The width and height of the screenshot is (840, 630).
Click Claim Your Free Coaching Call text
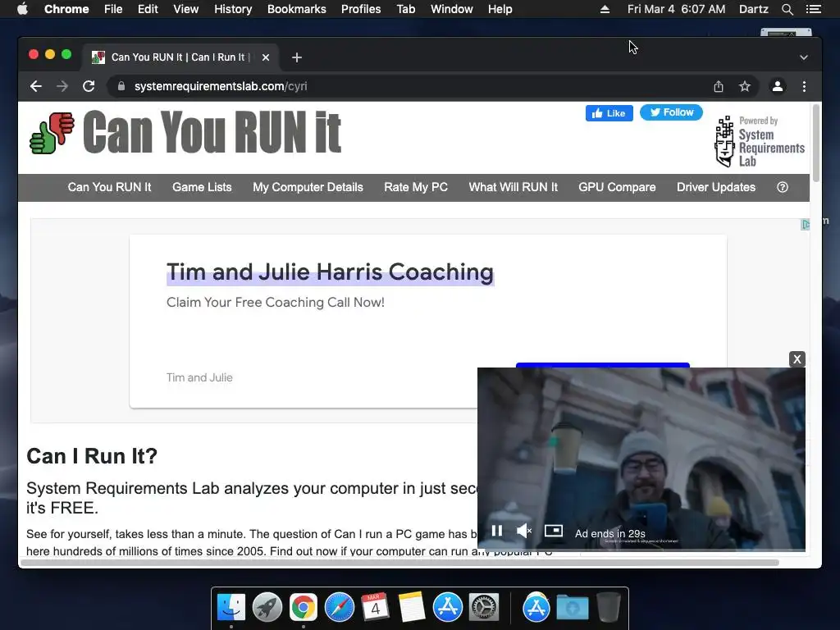pyautogui.click(x=276, y=302)
